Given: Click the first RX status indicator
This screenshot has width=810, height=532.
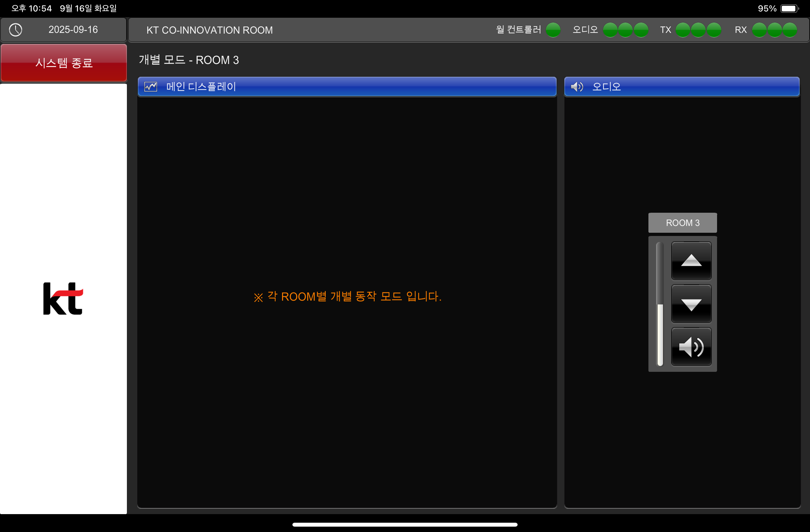Looking at the screenshot, I should pos(759,30).
